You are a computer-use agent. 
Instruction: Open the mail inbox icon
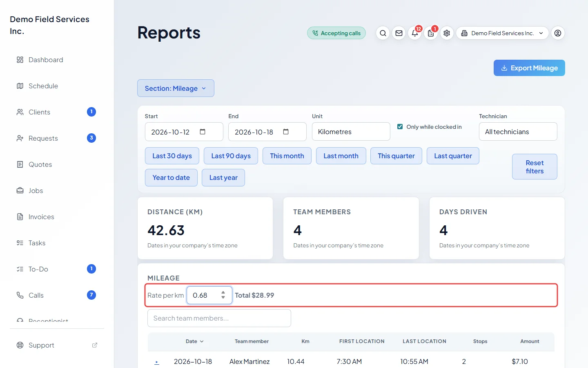399,33
